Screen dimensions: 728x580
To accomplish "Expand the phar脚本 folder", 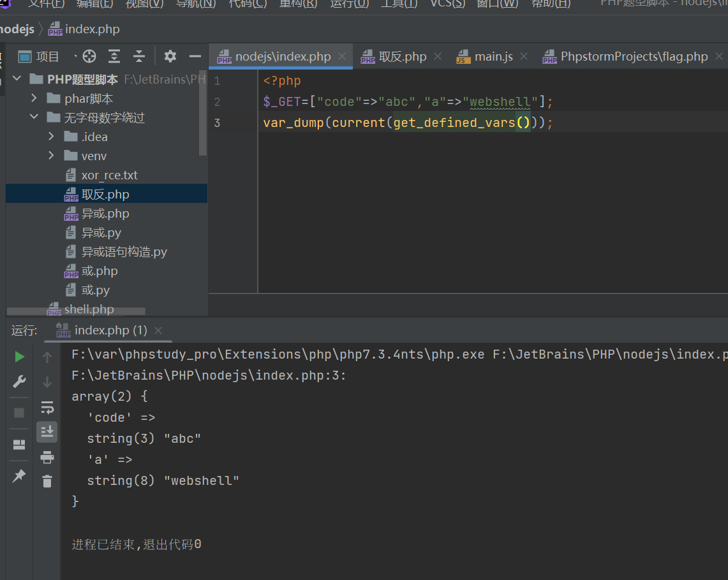I will tap(34, 98).
